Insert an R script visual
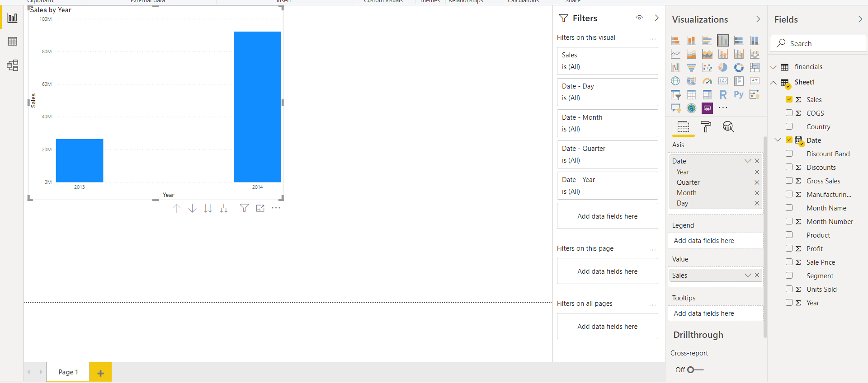The image size is (868, 383). [723, 95]
